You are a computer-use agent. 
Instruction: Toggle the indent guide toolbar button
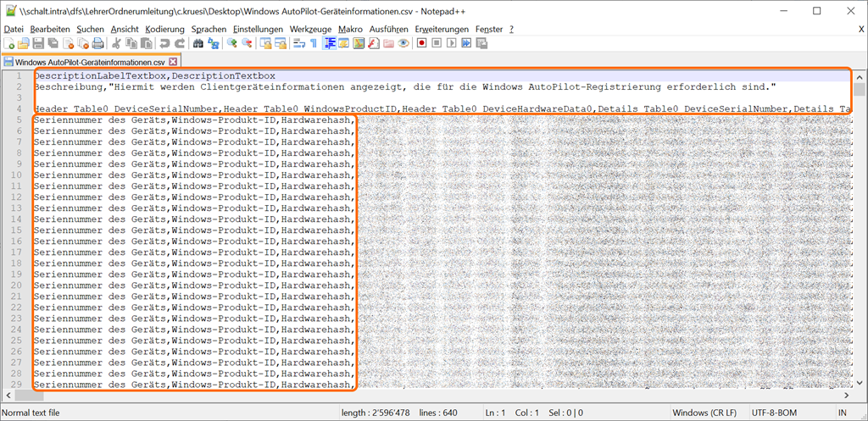330,43
